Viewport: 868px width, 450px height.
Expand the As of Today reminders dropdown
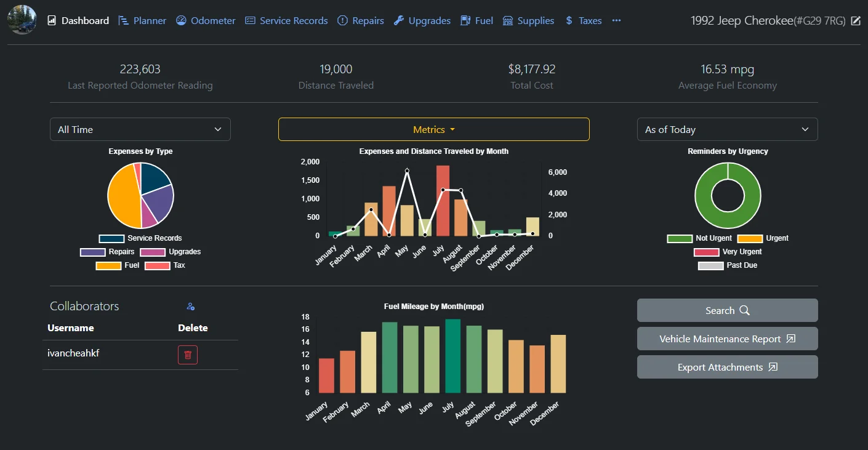tap(727, 129)
